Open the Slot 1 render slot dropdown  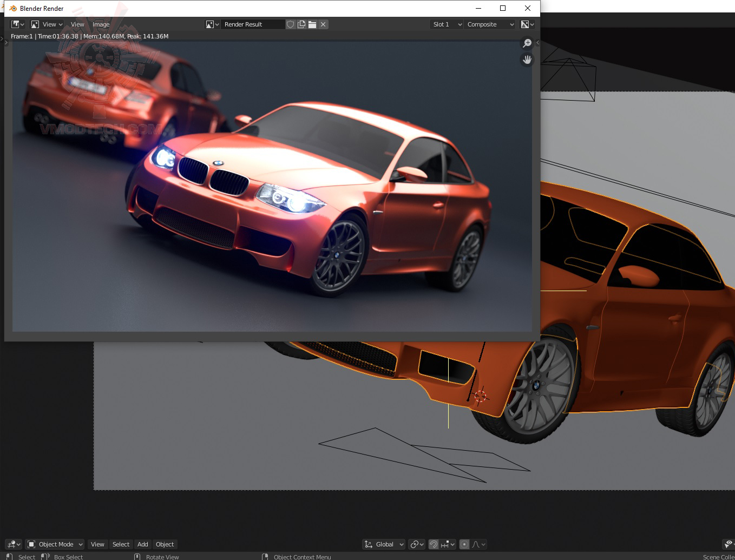(x=447, y=24)
